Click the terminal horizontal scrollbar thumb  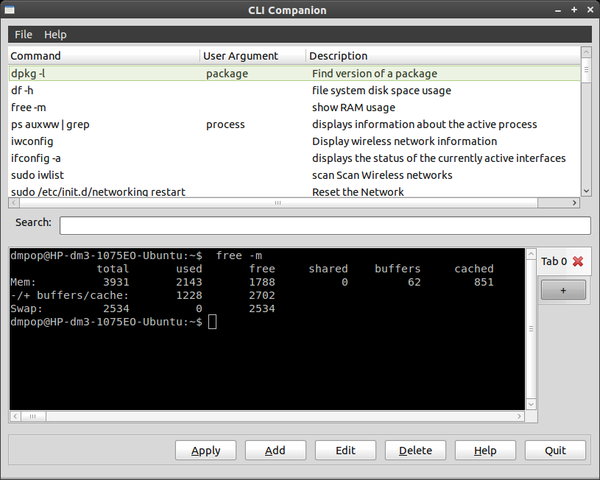[33, 416]
